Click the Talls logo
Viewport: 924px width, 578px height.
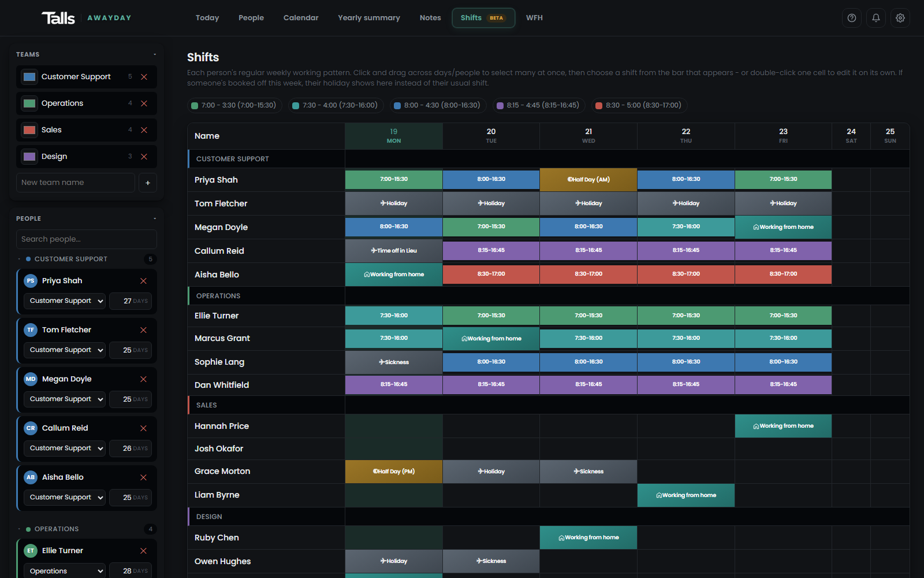pos(58,18)
